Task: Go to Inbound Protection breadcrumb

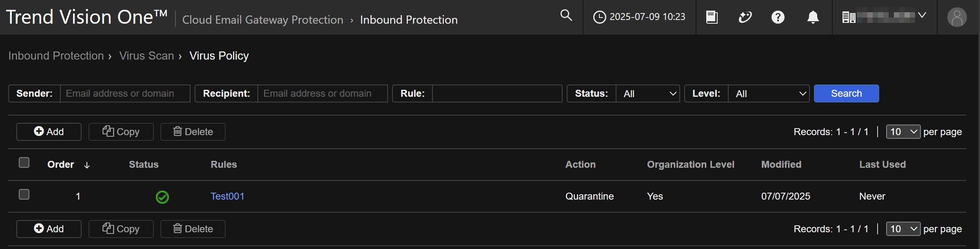Action: pos(56,56)
